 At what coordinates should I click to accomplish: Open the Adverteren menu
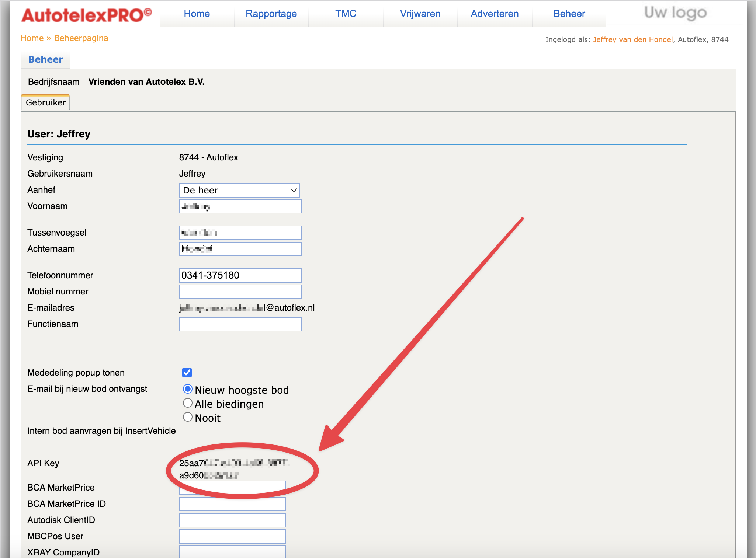tap(495, 14)
